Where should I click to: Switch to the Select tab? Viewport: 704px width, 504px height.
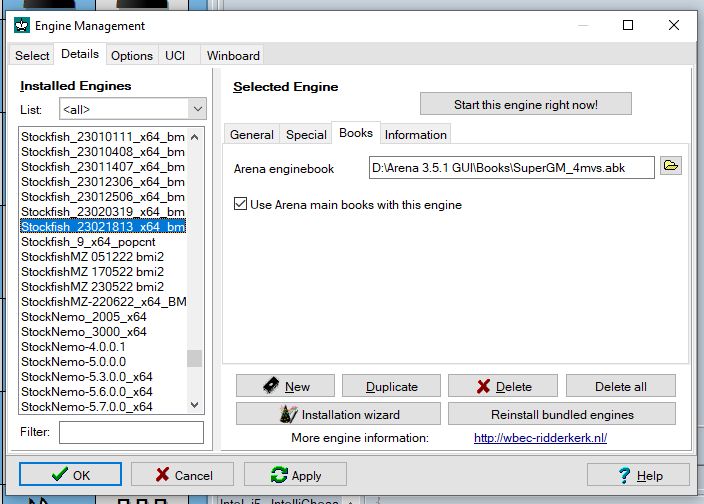click(x=32, y=56)
